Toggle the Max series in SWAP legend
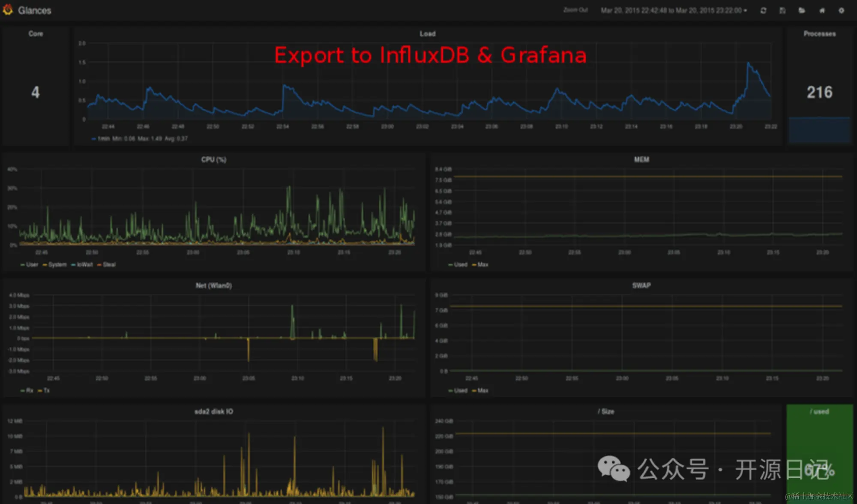Viewport: 857px width, 504px height. tap(480, 391)
